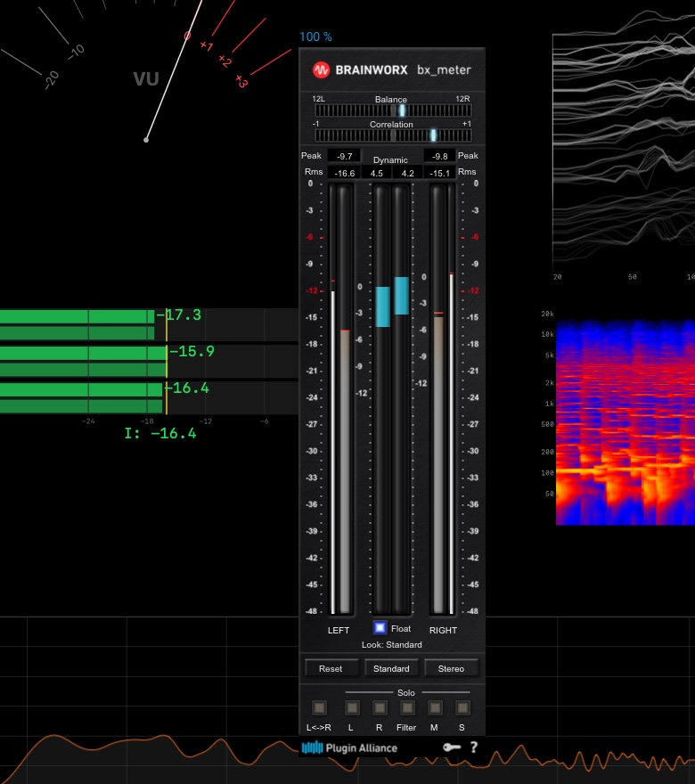The image size is (695, 784).
Task: Click left Rms value -16.6
Action: coord(344,173)
